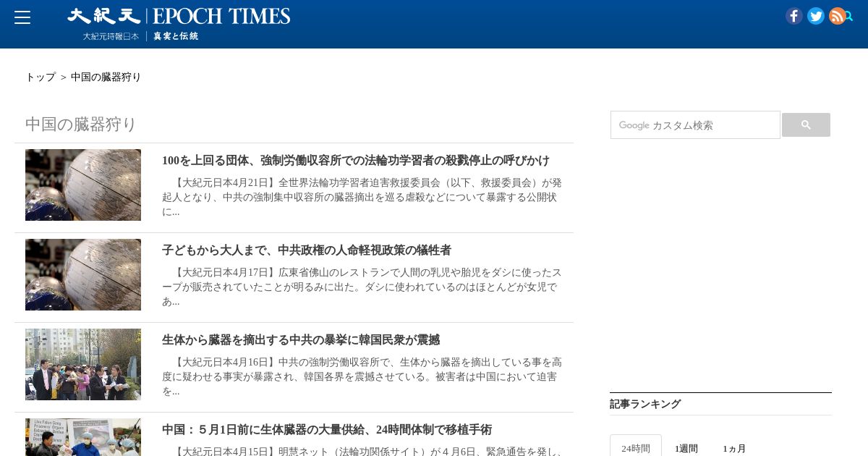Open the hamburger menu icon
Viewport: 868px width, 456px height.
[x=22, y=17]
